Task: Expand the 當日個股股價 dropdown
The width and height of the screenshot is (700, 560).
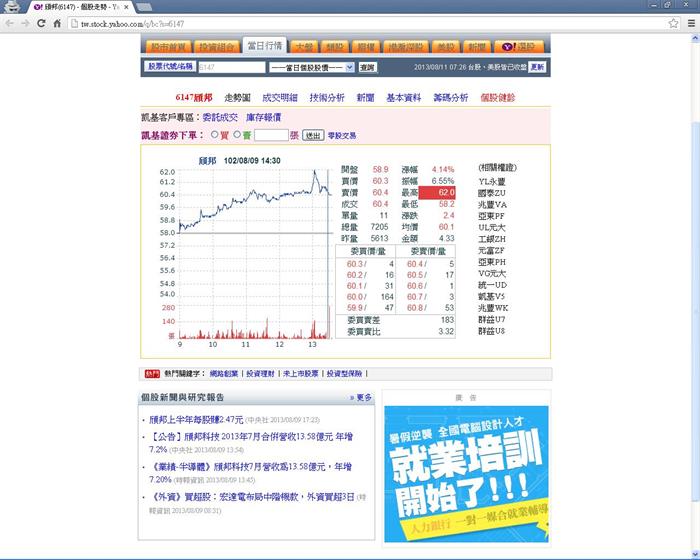Action: [312, 67]
